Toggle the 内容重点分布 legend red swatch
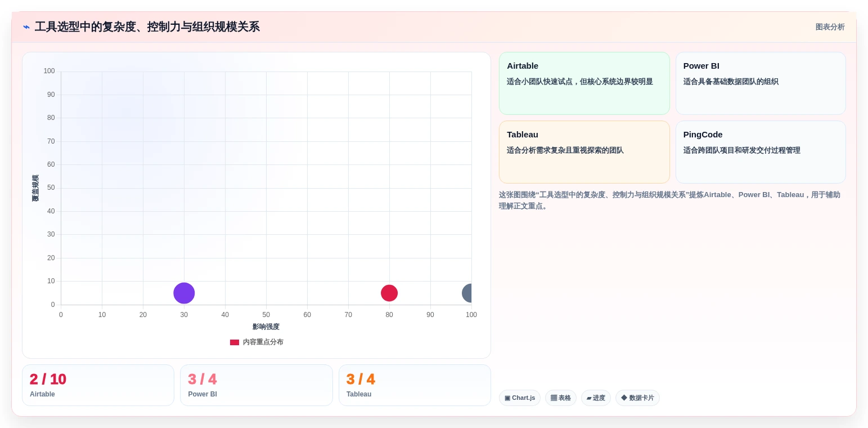 tap(235, 342)
